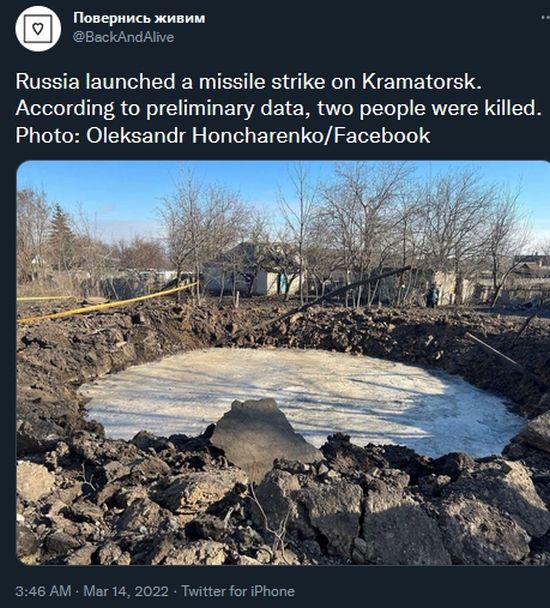Click the person standing near the crater edge

point(432,295)
